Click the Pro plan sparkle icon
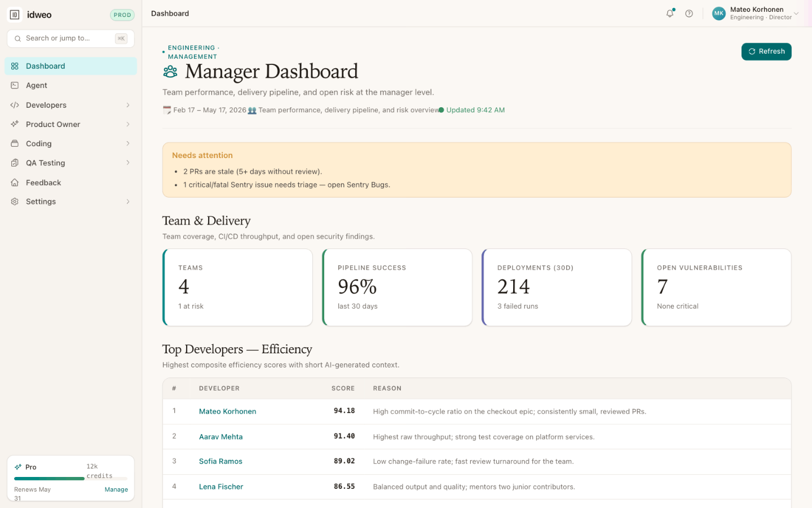 18,467
